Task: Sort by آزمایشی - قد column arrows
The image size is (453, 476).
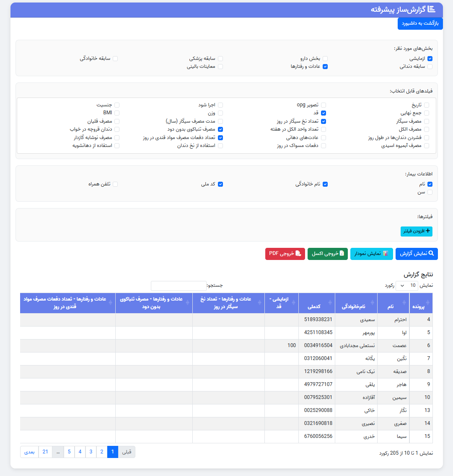Action: [293, 303]
